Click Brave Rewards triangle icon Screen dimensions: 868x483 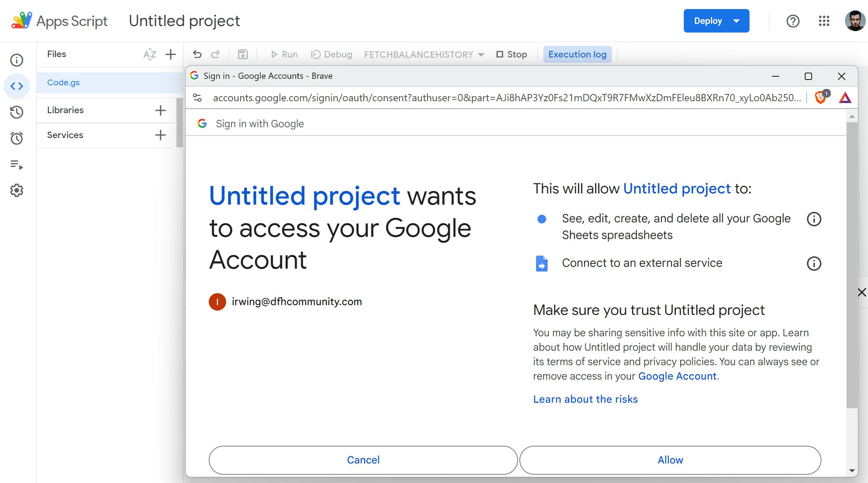845,98
